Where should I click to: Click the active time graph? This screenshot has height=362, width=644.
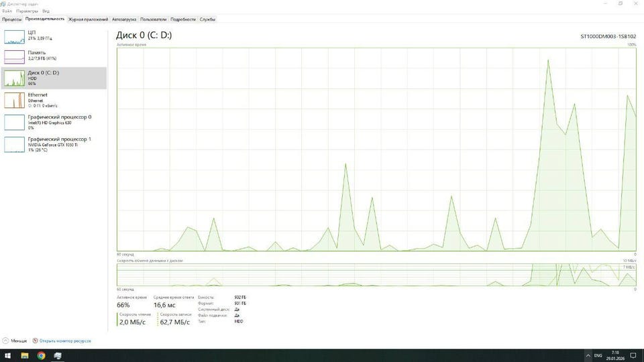pyautogui.click(x=376, y=149)
